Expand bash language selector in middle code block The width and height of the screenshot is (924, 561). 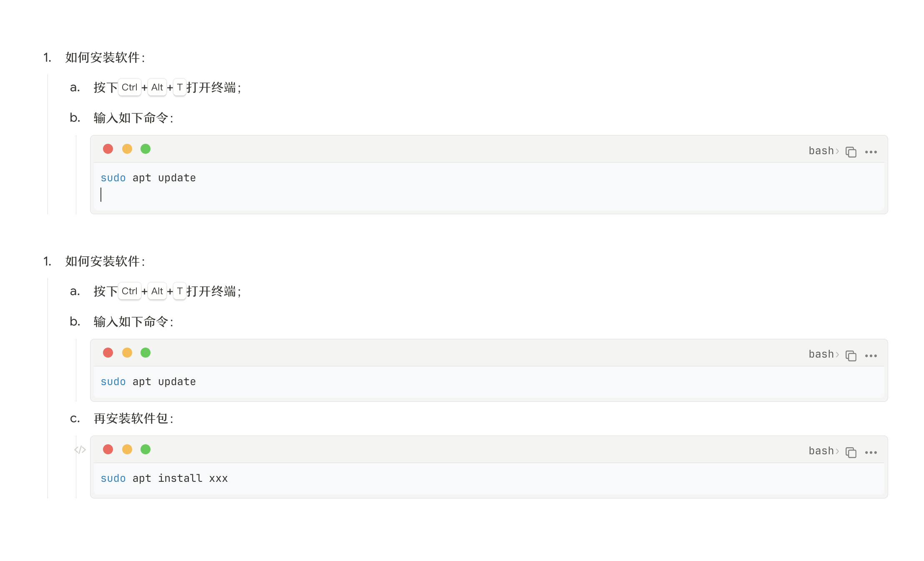pyautogui.click(x=823, y=354)
